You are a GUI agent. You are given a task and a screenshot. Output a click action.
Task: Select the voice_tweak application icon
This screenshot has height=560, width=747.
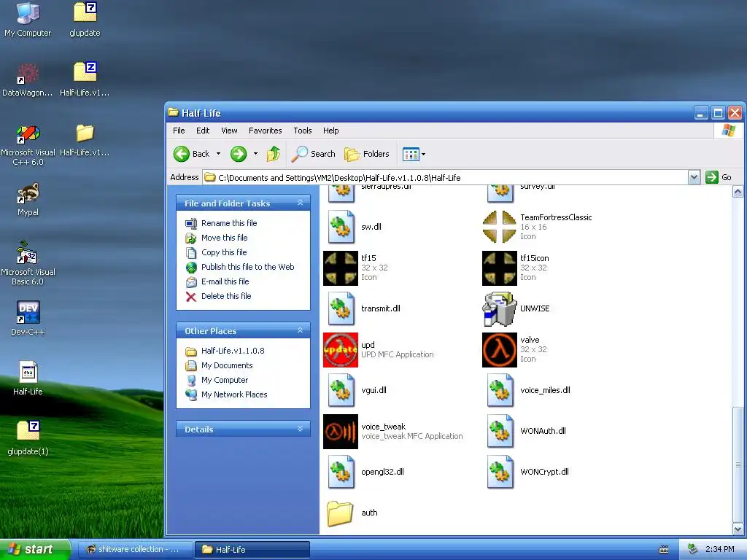click(x=340, y=432)
